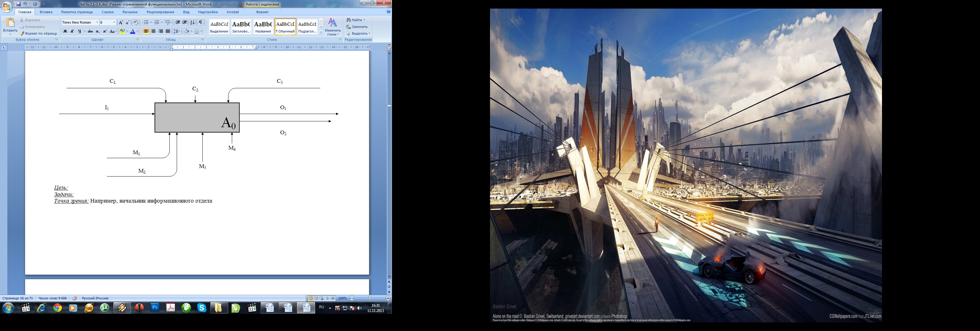Viewport: 980px width, 331px height.
Task: Click the bulleted list icon
Action: pos(146,22)
